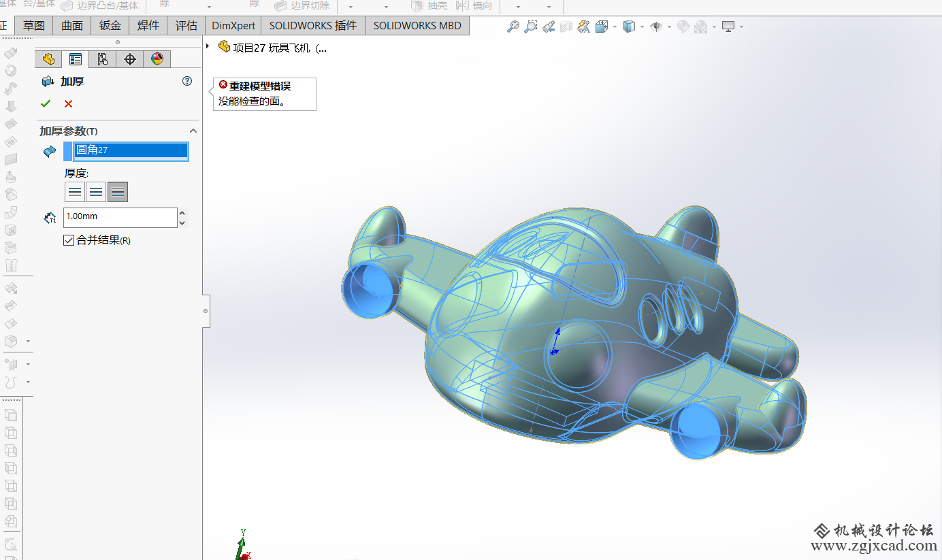Click the Previous View icon
The image size is (942, 560).
[x=549, y=27]
